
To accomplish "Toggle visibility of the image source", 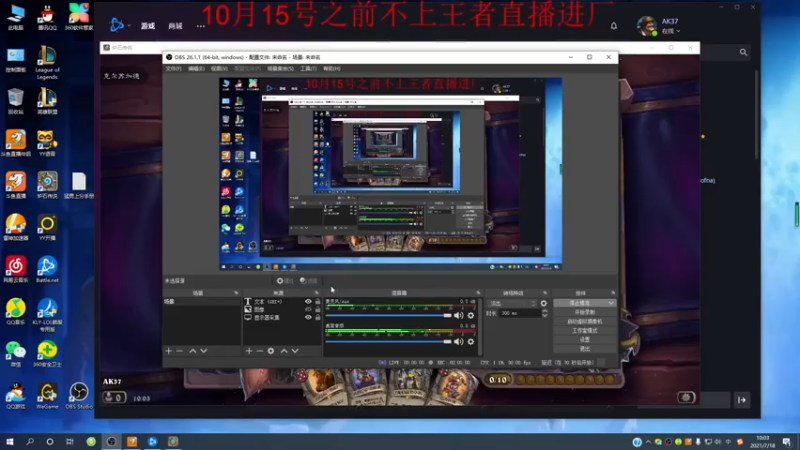I will (308, 309).
